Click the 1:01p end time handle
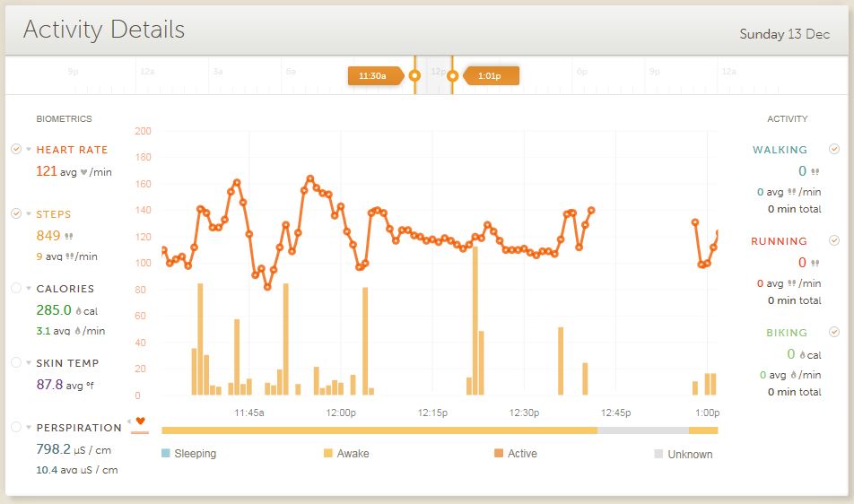Screen dimensions: 854x504 coord(492,75)
